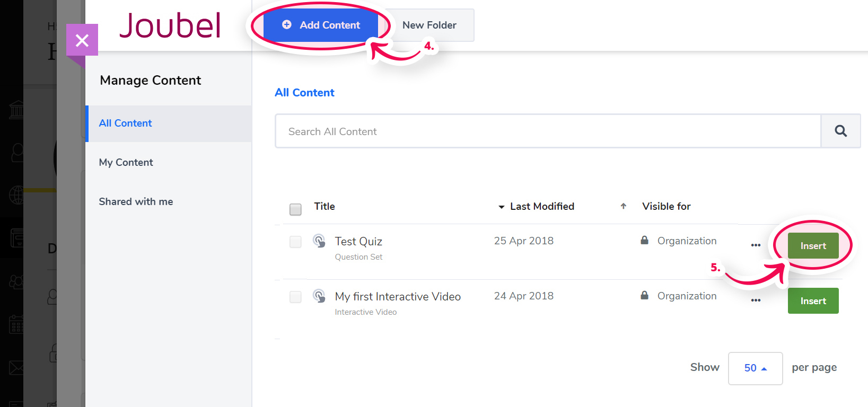The height and width of the screenshot is (407, 868).
Task: Click the H5P content icon beside Test Quiz
Action: [319, 241]
